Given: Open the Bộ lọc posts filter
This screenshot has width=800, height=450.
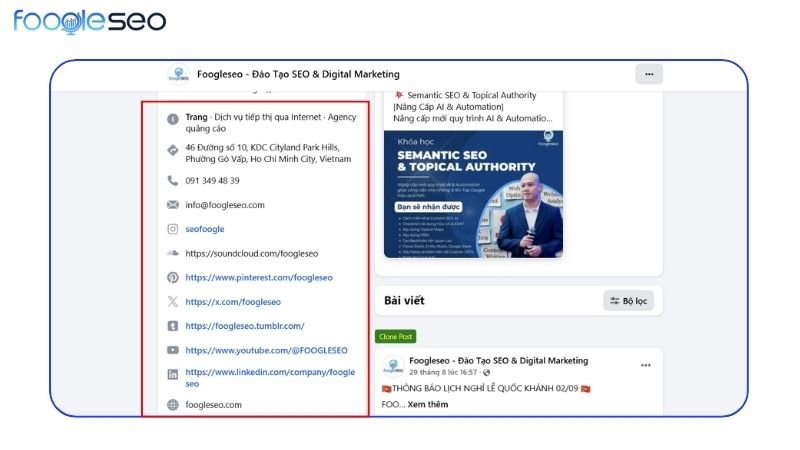Looking at the screenshot, I should click(628, 301).
